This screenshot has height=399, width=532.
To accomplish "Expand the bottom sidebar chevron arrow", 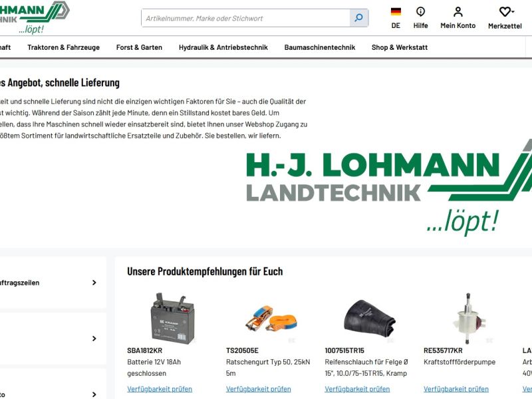I will [94, 394].
